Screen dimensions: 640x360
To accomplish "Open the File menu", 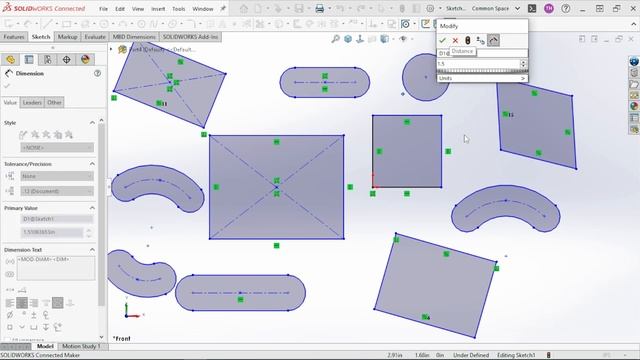I will [104, 9].
